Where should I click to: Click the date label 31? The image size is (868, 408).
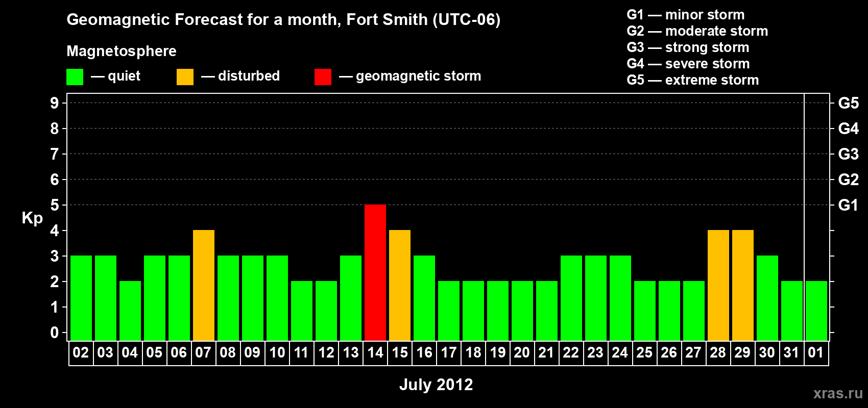pos(791,352)
